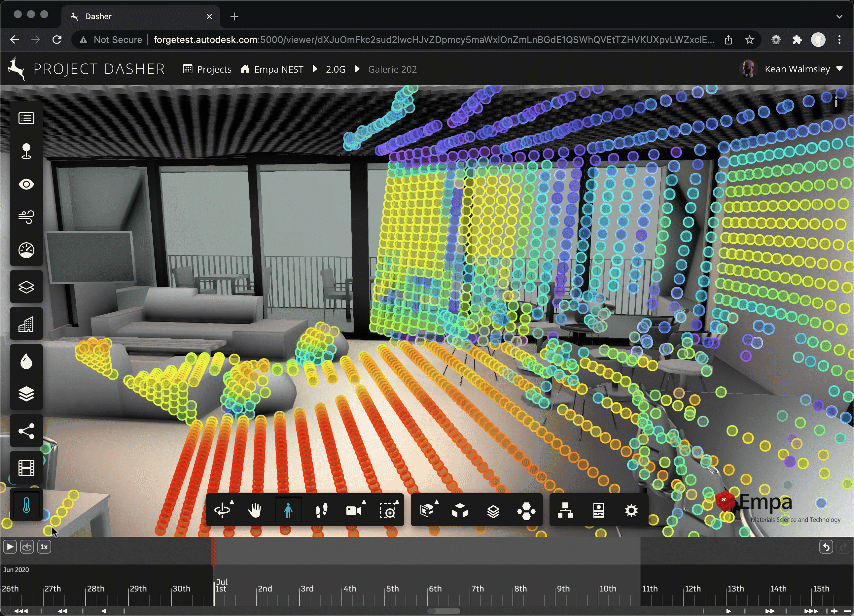854x616 pixels.
Task: Open the share panel from the sidebar
Action: click(x=26, y=430)
